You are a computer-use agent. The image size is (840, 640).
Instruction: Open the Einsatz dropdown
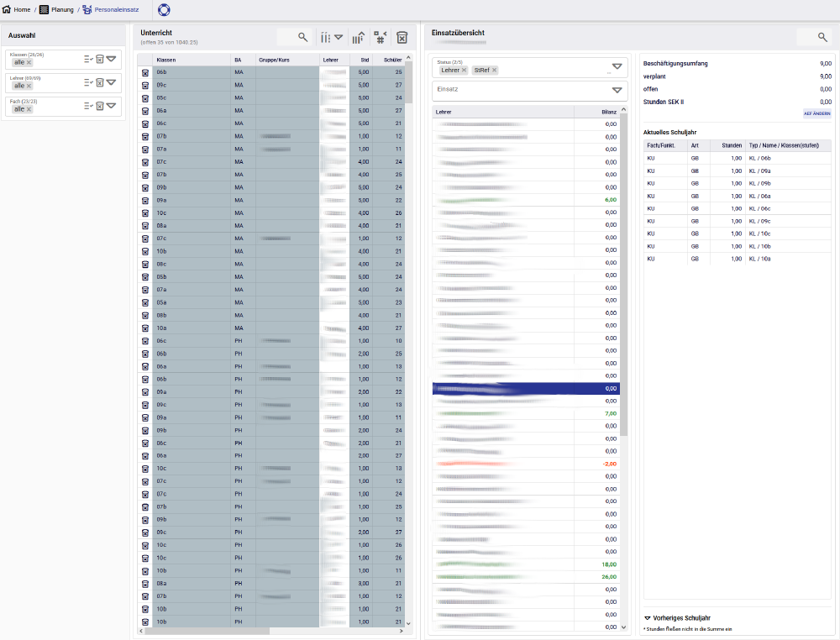pyautogui.click(x=617, y=91)
